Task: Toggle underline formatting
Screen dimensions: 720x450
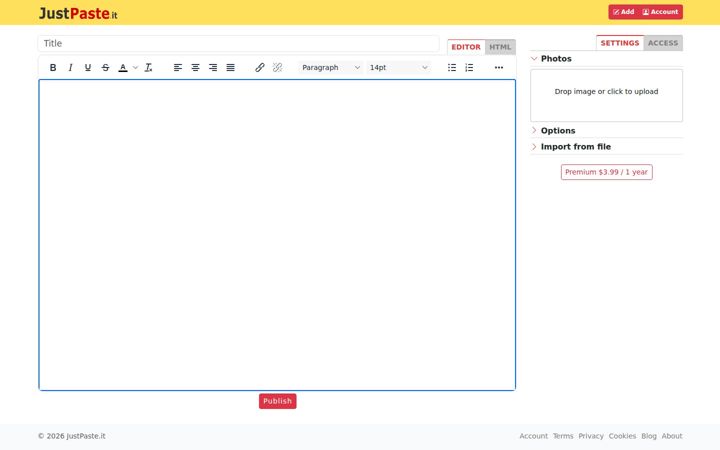Action: click(88, 68)
